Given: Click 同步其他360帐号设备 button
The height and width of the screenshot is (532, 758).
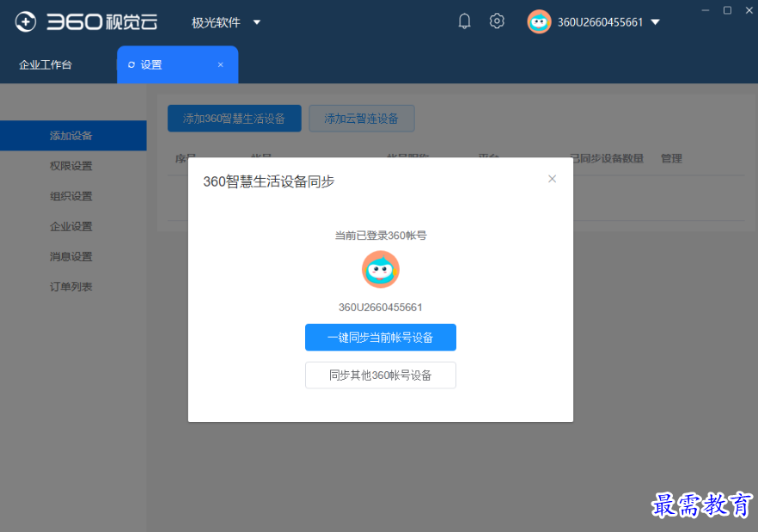Looking at the screenshot, I should (381, 376).
